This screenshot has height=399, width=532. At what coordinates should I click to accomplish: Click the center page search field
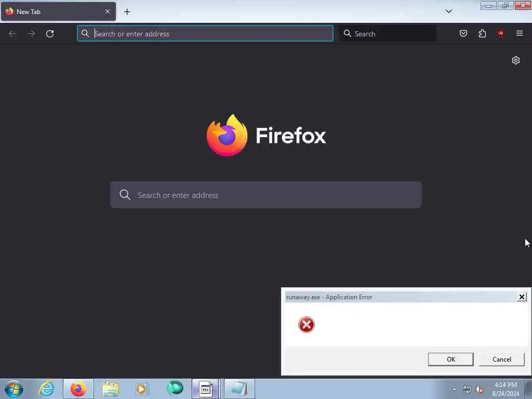coord(266,195)
